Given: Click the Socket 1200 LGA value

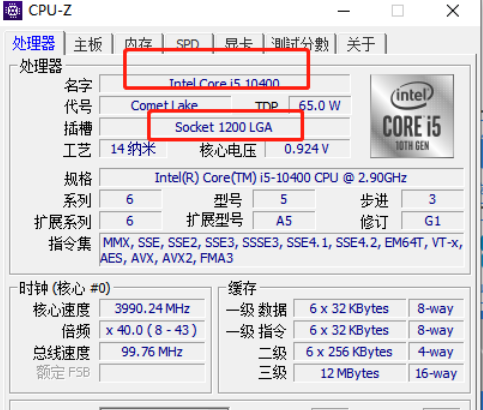Looking at the screenshot, I should pos(224,127).
